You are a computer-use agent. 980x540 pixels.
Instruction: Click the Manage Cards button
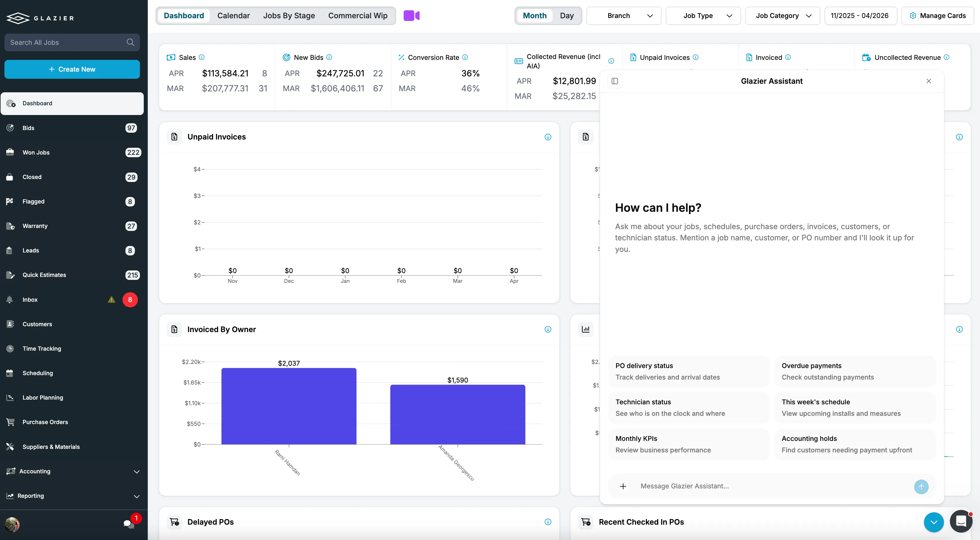coord(937,16)
